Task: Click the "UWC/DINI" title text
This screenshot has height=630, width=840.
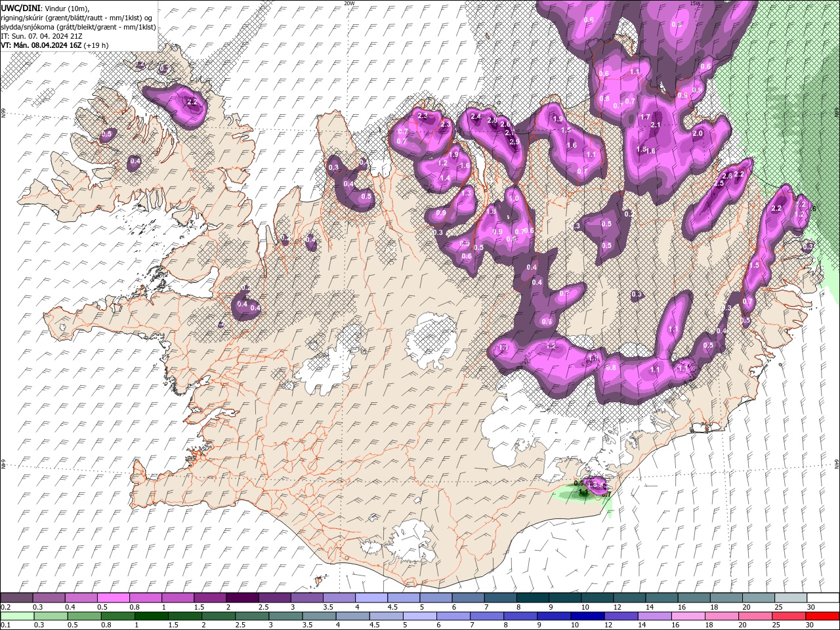Action: click(20, 7)
